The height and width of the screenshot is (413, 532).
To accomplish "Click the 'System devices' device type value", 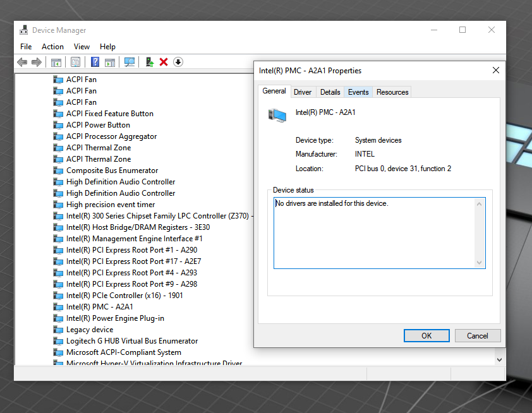I will click(378, 140).
